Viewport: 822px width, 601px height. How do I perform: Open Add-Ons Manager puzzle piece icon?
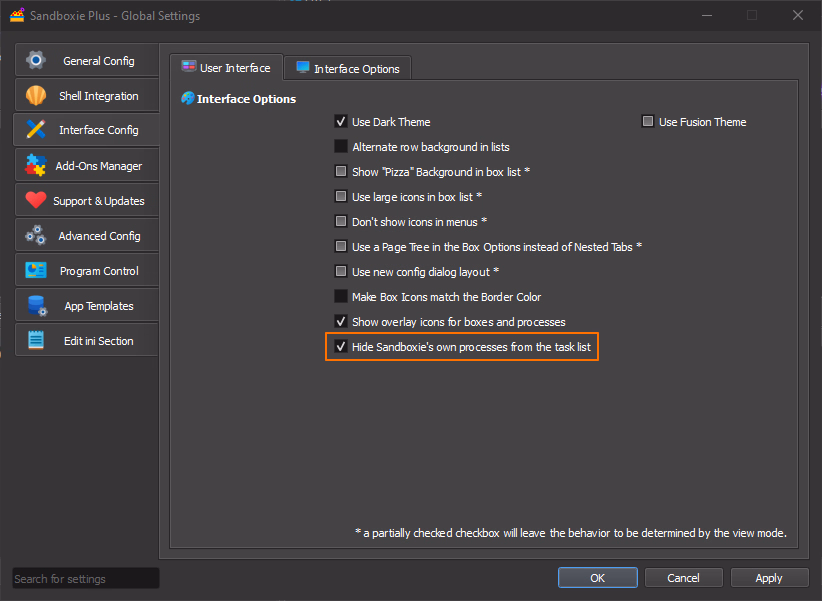[36, 165]
